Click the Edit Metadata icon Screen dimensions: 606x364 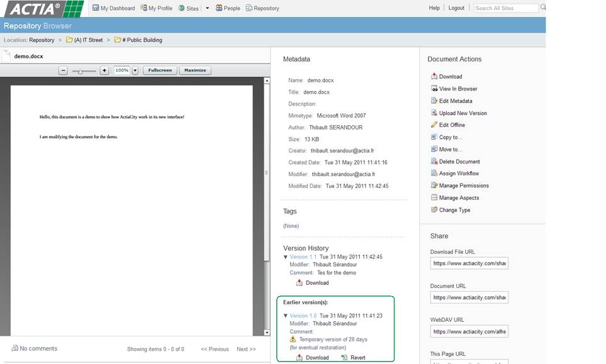point(434,101)
